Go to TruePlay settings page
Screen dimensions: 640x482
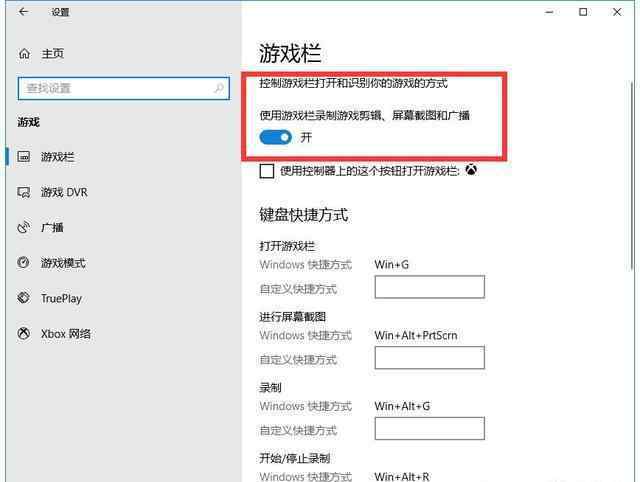pyautogui.click(x=61, y=299)
